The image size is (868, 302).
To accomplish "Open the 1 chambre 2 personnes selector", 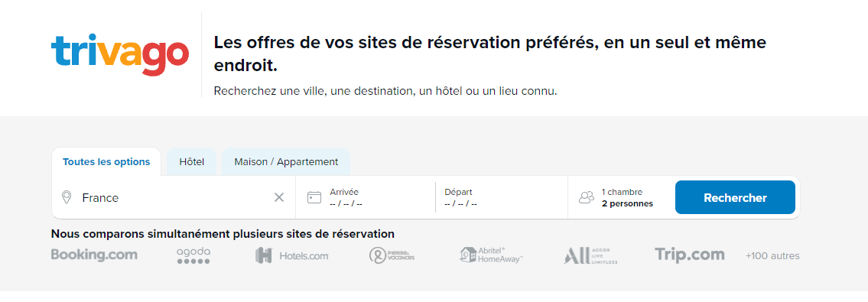I will pos(621,197).
